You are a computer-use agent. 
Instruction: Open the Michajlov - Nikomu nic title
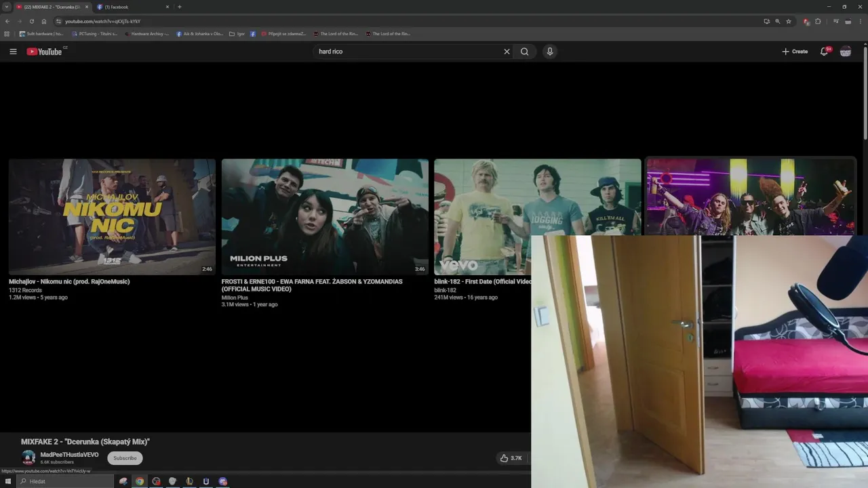[x=69, y=281]
